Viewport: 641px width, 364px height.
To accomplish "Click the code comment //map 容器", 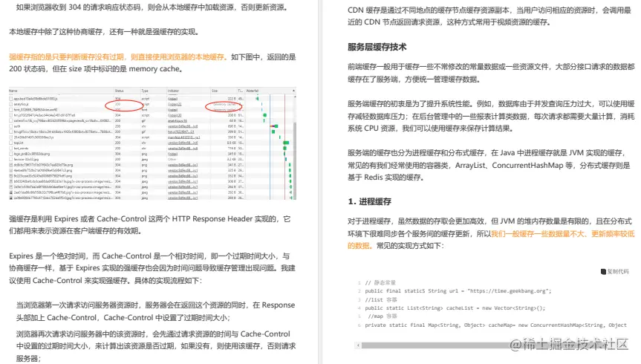I will [383, 316].
